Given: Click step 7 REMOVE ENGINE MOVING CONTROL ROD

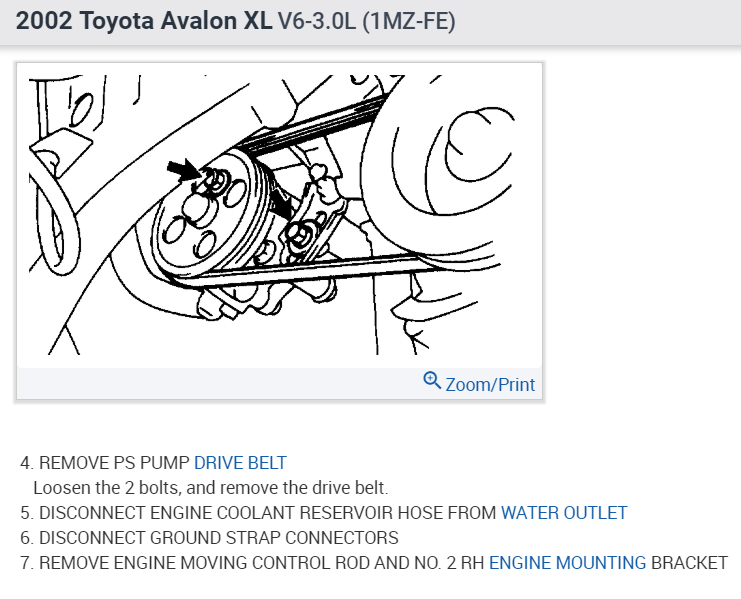Looking at the screenshot, I should point(252,563).
